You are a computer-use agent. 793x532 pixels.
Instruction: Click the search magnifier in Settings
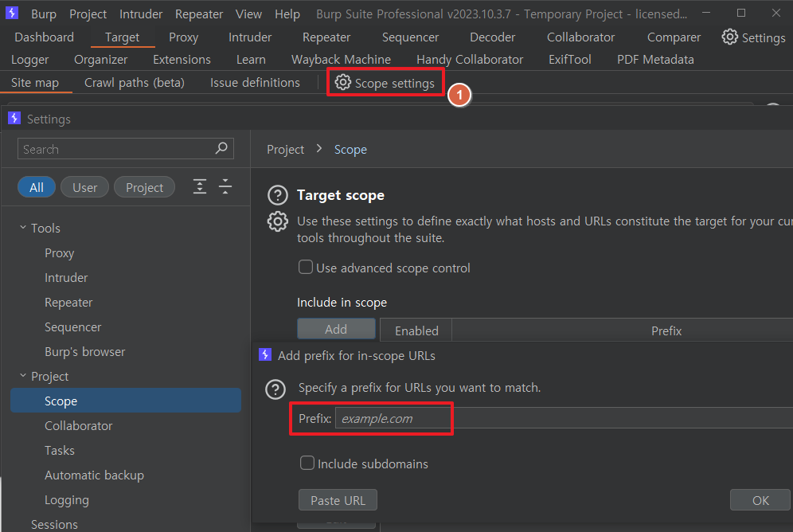[221, 148]
